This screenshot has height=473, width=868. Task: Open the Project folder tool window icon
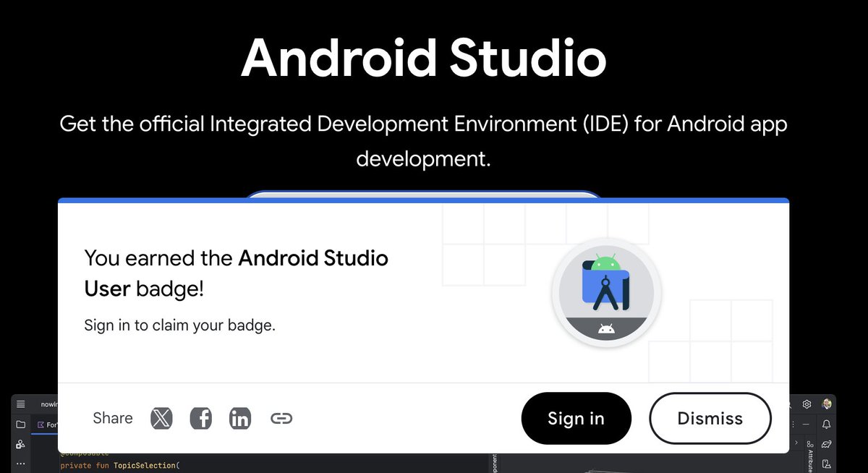20,424
